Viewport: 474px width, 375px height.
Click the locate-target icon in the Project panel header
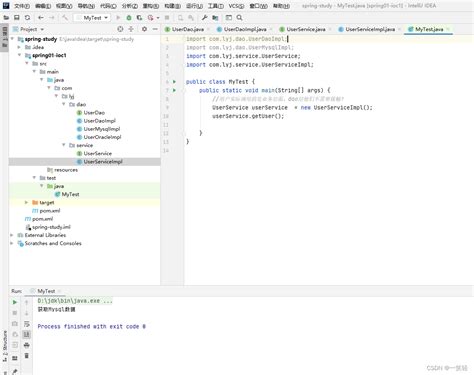(120, 29)
